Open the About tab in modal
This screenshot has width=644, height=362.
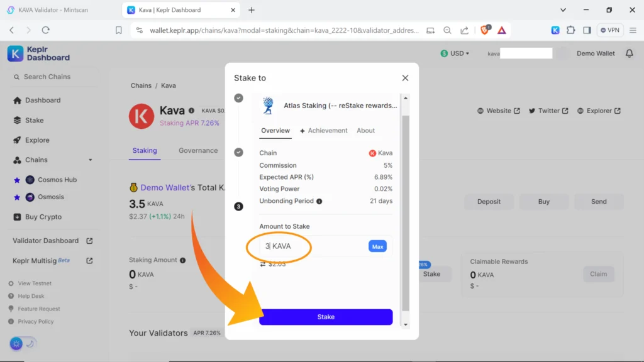[x=365, y=131]
